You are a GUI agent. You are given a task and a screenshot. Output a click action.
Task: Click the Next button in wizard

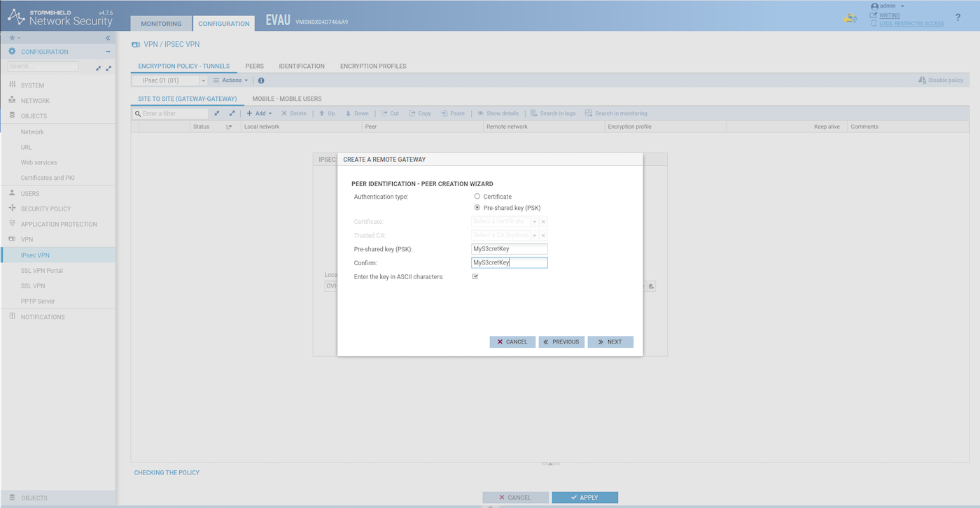(x=610, y=342)
